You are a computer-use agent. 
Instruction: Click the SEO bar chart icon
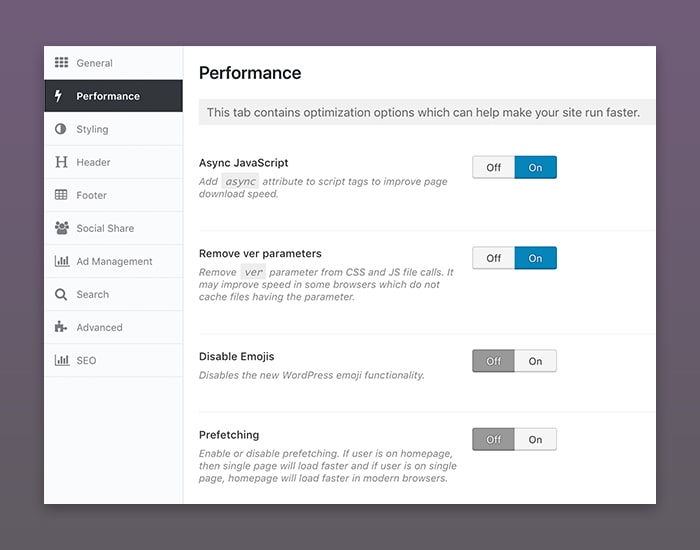[x=62, y=360]
